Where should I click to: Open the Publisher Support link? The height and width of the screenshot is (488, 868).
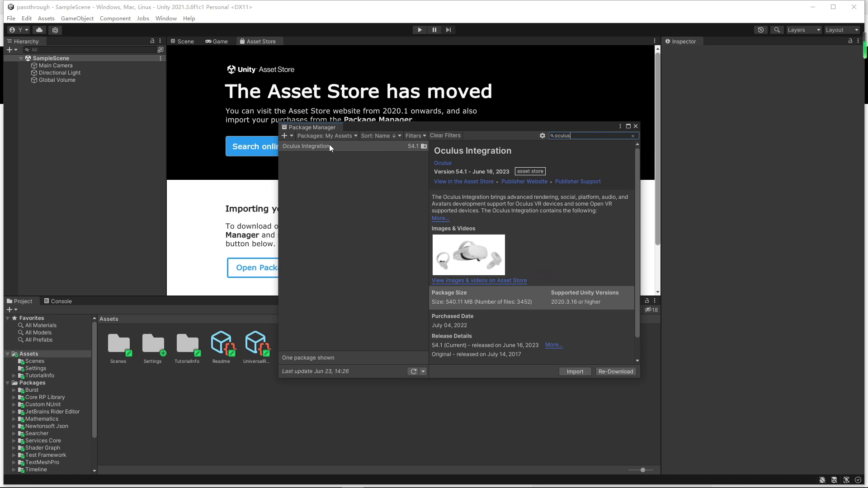tap(578, 182)
